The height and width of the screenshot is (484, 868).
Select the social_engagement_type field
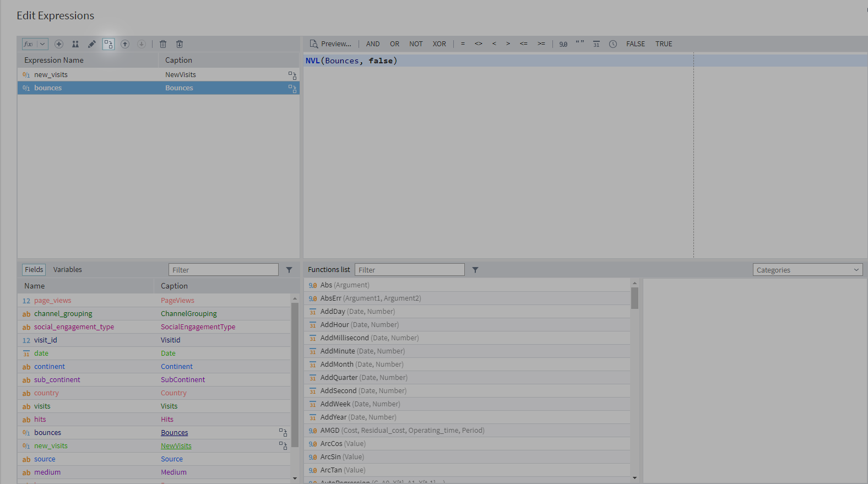[x=154, y=327]
